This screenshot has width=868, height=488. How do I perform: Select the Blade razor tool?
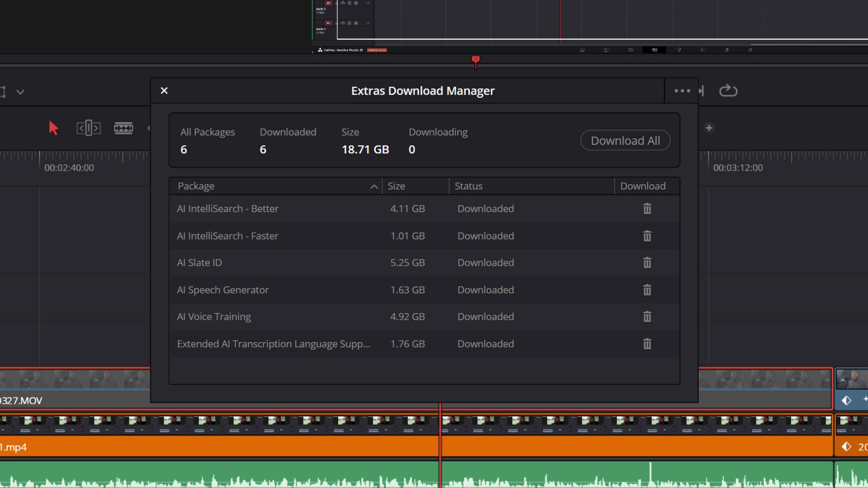123,128
